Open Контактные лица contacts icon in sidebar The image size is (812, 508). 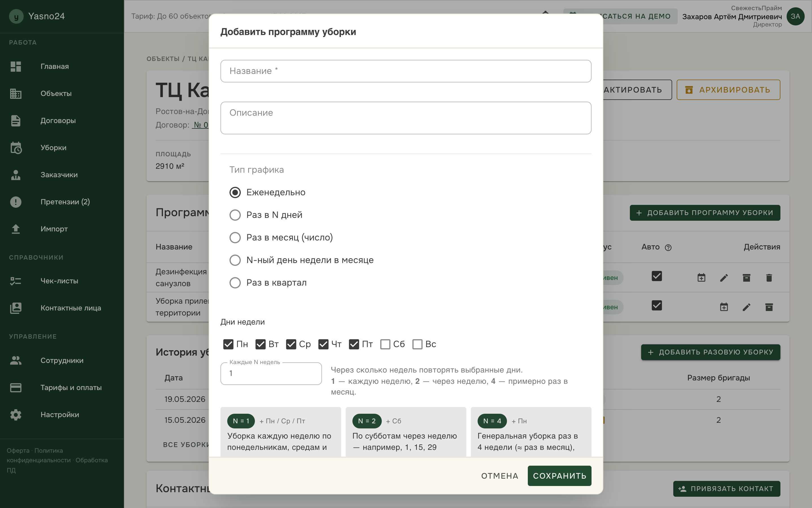coord(16,308)
